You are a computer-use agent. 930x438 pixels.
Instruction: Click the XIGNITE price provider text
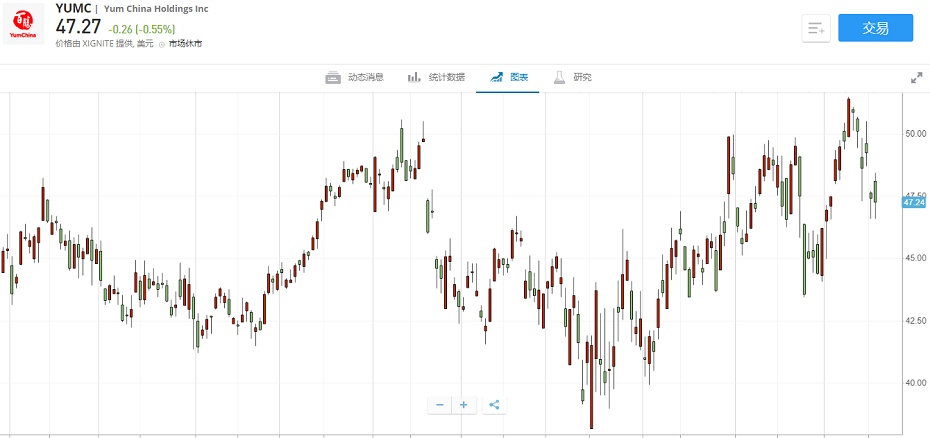coord(104,44)
